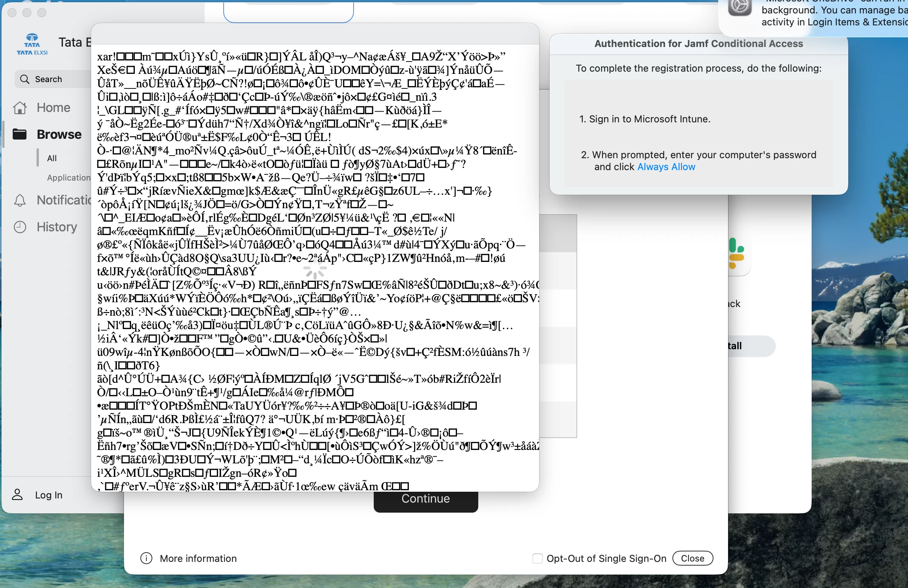The height and width of the screenshot is (588, 908).
Task: Open History clock icon
Action: pos(20,227)
